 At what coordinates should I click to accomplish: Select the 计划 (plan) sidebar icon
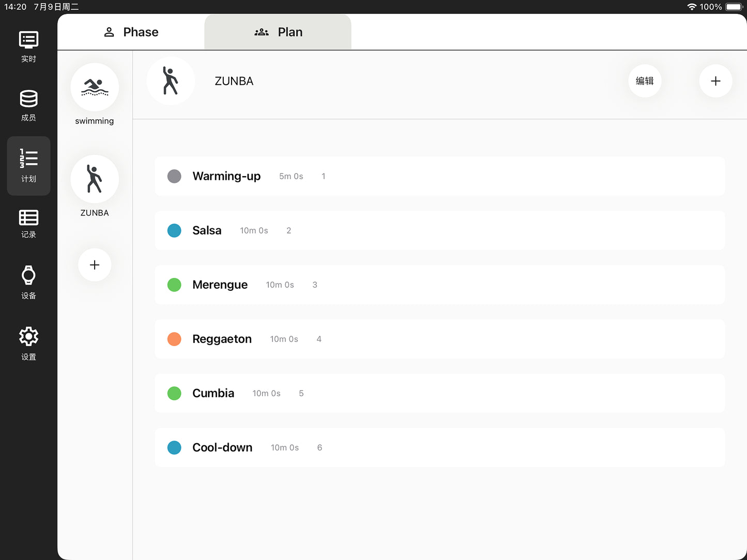[28, 165]
